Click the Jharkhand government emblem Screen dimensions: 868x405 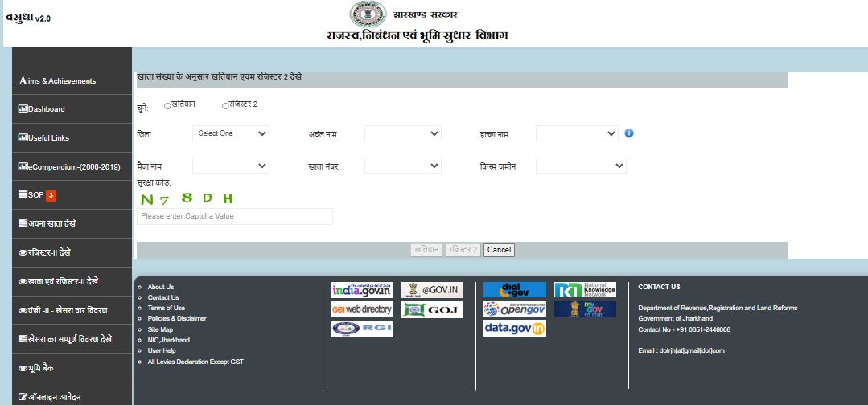pyautogui.click(x=368, y=14)
